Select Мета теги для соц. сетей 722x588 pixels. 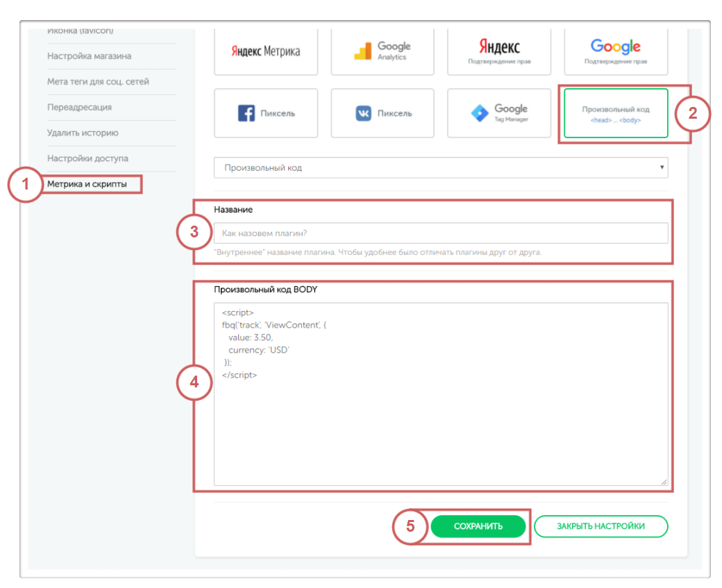click(x=98, y=81)
